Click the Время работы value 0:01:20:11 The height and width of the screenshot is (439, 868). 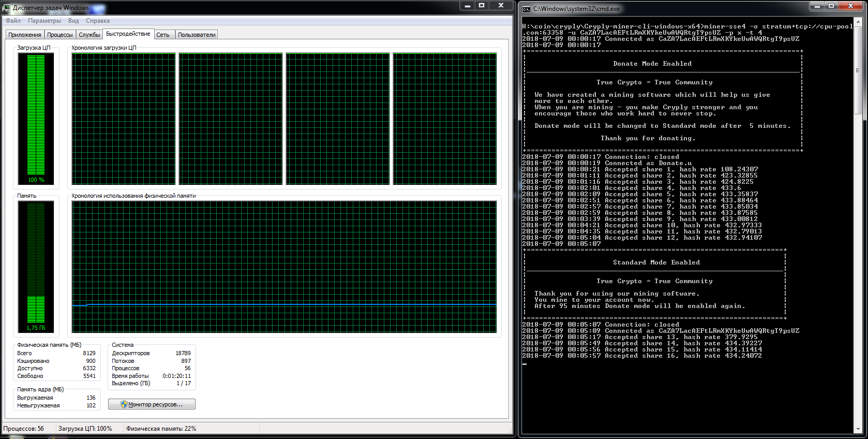(177, 376)
